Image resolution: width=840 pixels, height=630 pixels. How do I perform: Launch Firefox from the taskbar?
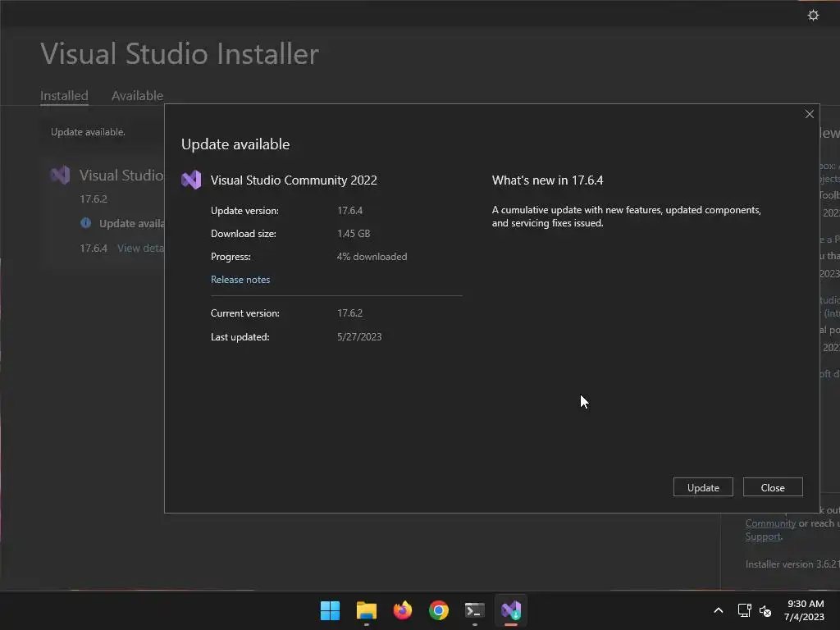(x=402, y=610)
